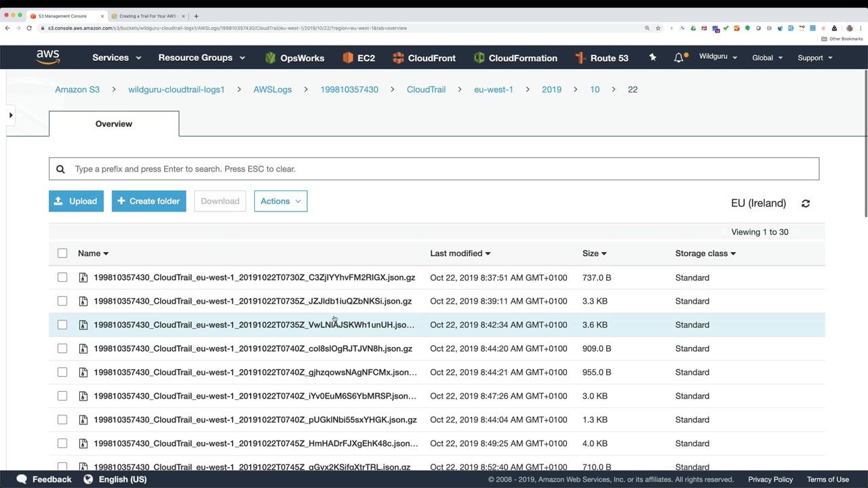Open the notifications bell icon
Viewport: 868px width, 488px height.
pyautogui.click(x=678, y=58)
